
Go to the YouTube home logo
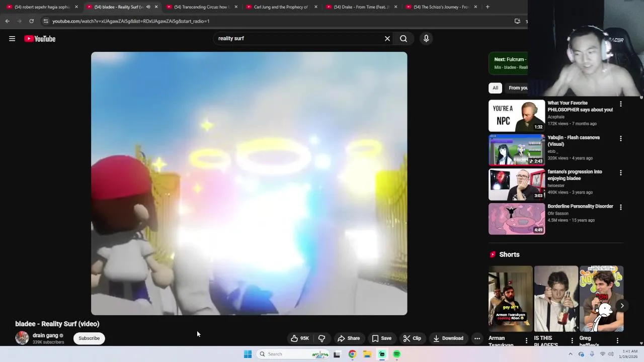[40, 39]
